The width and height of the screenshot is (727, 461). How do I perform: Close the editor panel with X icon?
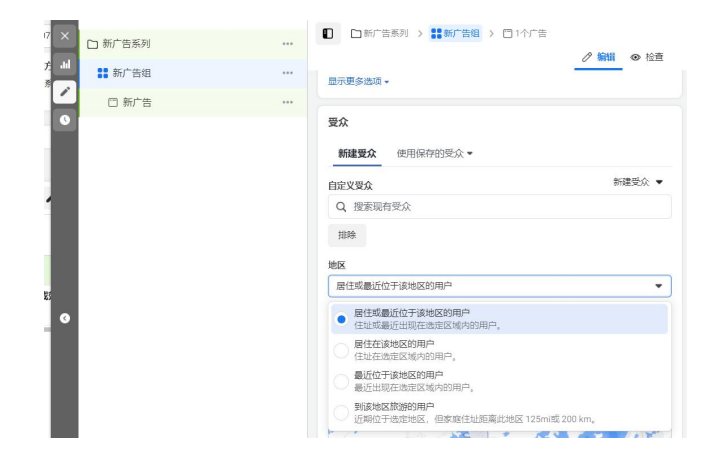click(x=64, y=36)
